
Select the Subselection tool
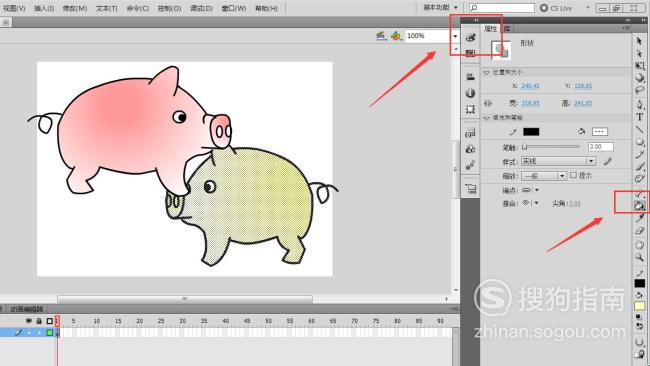pyautogui.click(x=639, y=53)
